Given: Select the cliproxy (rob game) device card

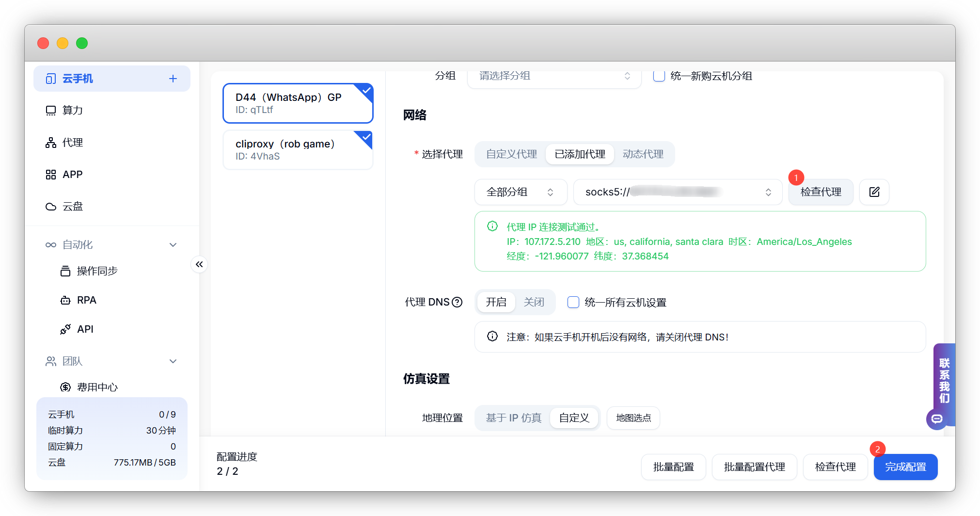Looking at the screenshot, I should pyautogui.click(x=298, y=150).
